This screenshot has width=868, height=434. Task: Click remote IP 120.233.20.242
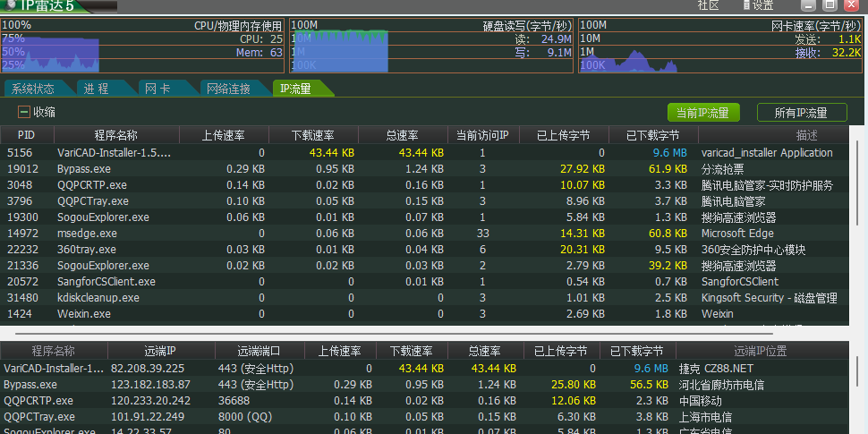tap(150, 400)
